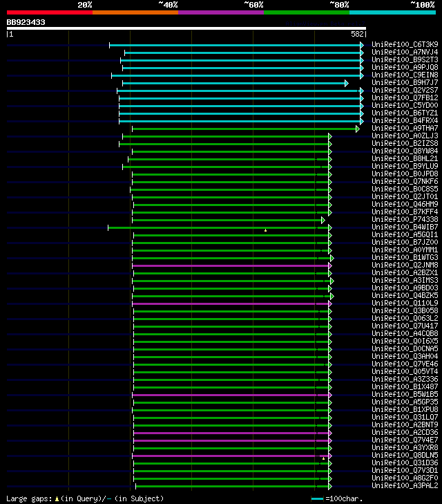Image resolution: width=442 pixels, height=504 pixels.
Task: Click the UniRef100_B4WIB7 label
Action: pyautogui.click(x=405, y=227)
